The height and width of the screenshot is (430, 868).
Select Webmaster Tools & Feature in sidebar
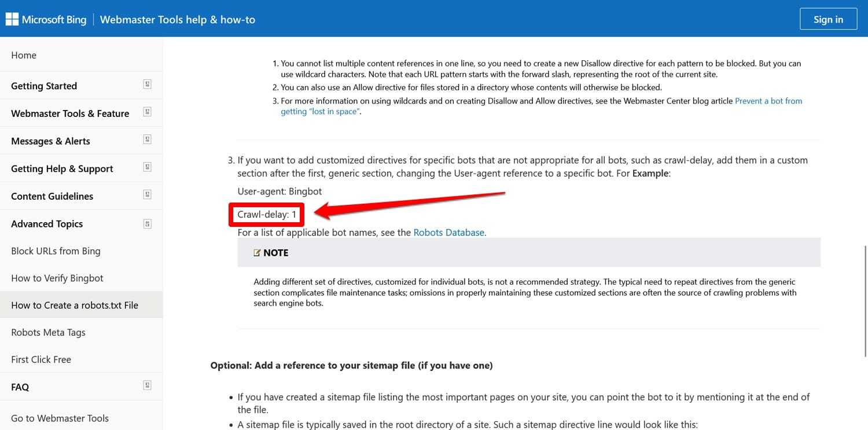coord(70,113)
